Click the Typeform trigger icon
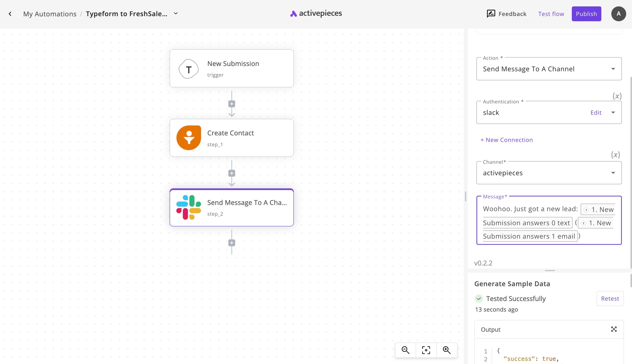The image size is (632, 364). (x=189, y=69)
